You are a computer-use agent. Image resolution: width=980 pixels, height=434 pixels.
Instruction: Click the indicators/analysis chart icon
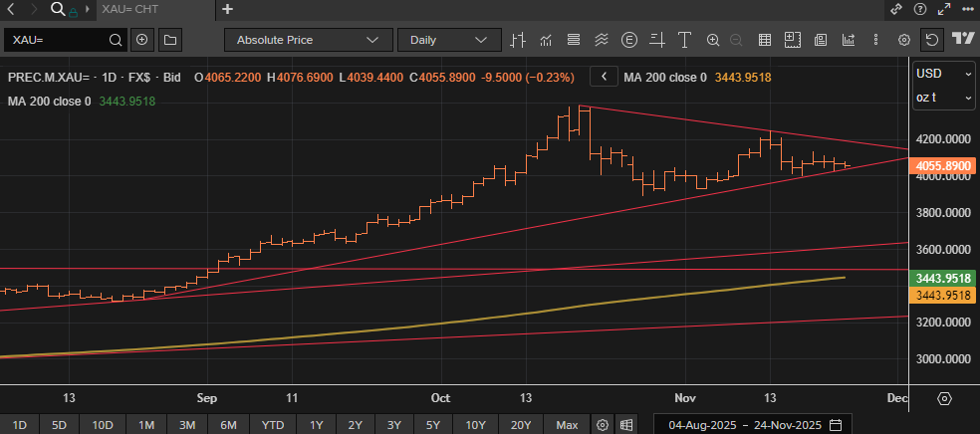(545, 40)
